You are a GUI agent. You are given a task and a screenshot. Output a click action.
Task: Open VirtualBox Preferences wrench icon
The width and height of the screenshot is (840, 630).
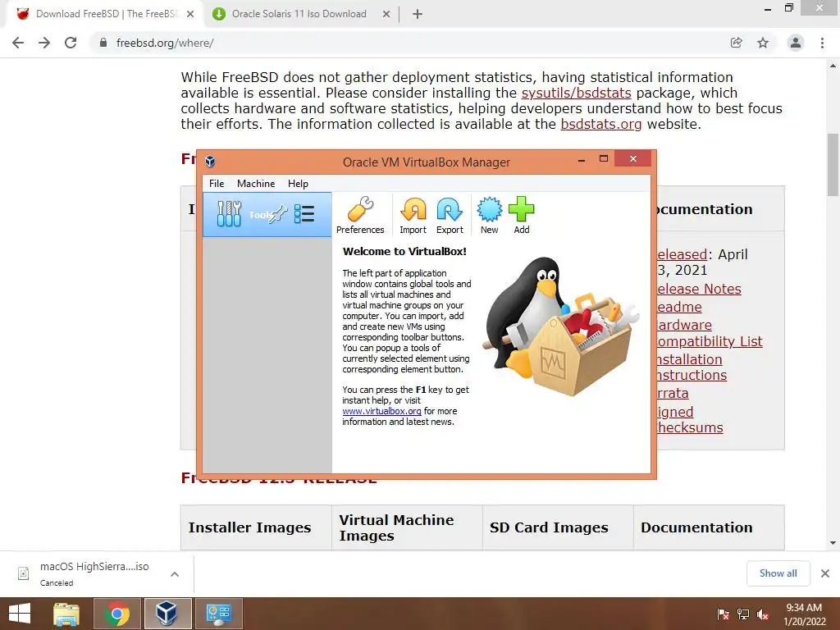click(x=360, y=210)
